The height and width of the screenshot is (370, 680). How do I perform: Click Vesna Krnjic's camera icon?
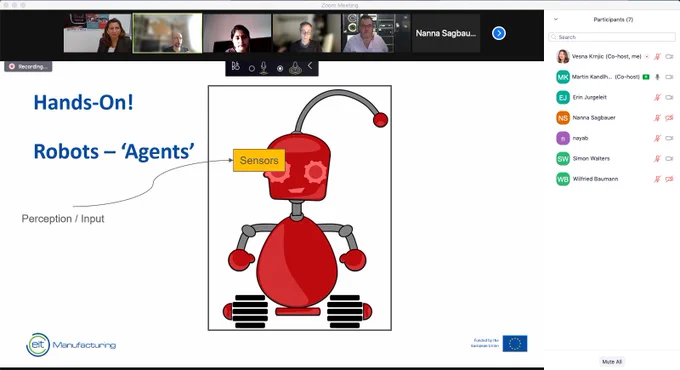(x=669, y=56)
